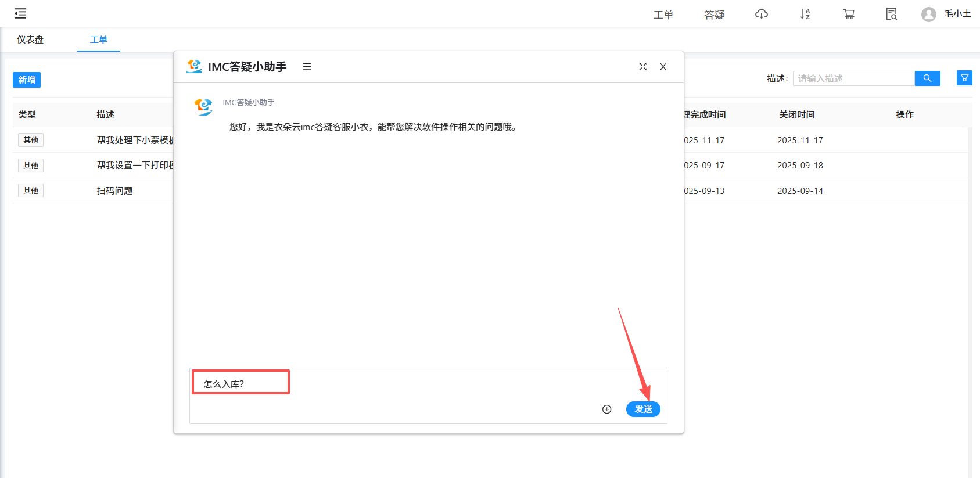Open the chat dialog menu icon

pos(307,67)
